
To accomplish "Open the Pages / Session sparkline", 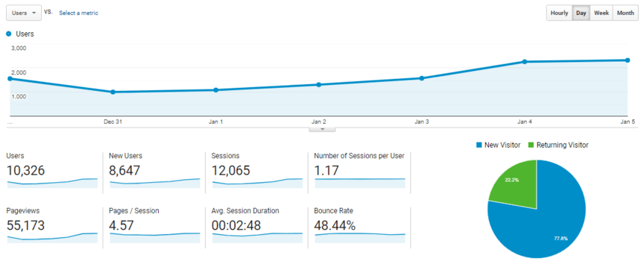I will (x=155, y=238).
